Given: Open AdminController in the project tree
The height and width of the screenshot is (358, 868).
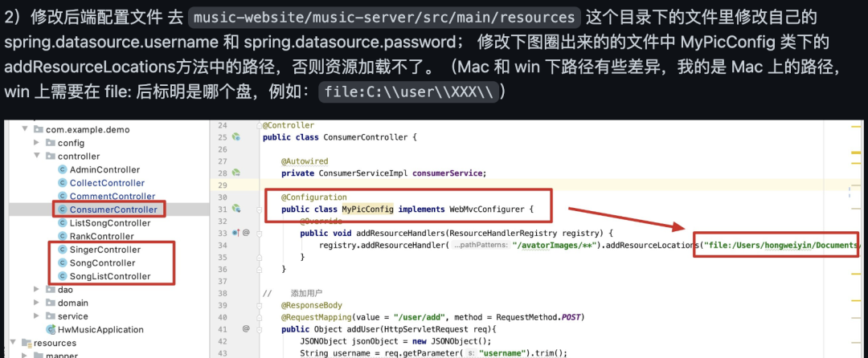Looking at the screenshot, I should point(104,169).
